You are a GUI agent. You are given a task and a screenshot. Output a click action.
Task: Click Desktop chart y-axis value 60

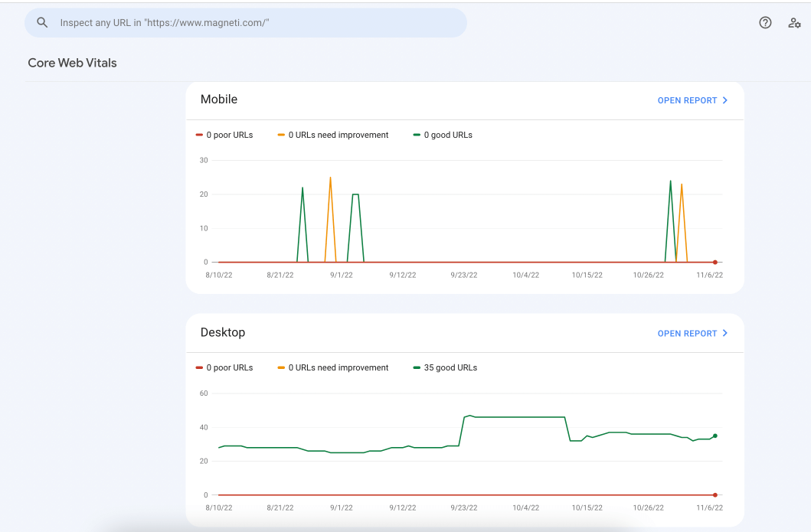point(204,393)
